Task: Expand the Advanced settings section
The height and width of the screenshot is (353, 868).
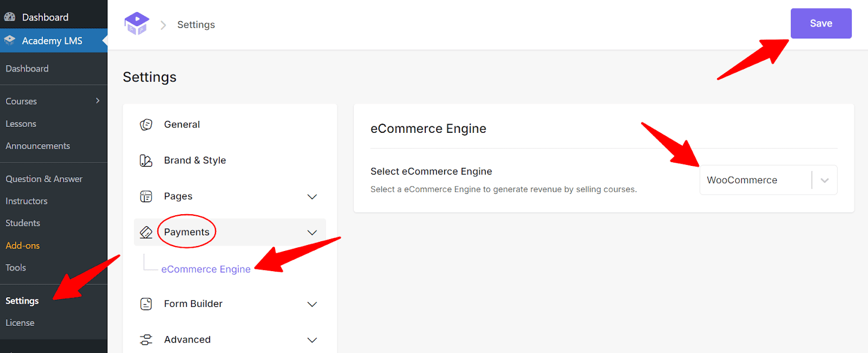Action: click(x=312, y=340)
